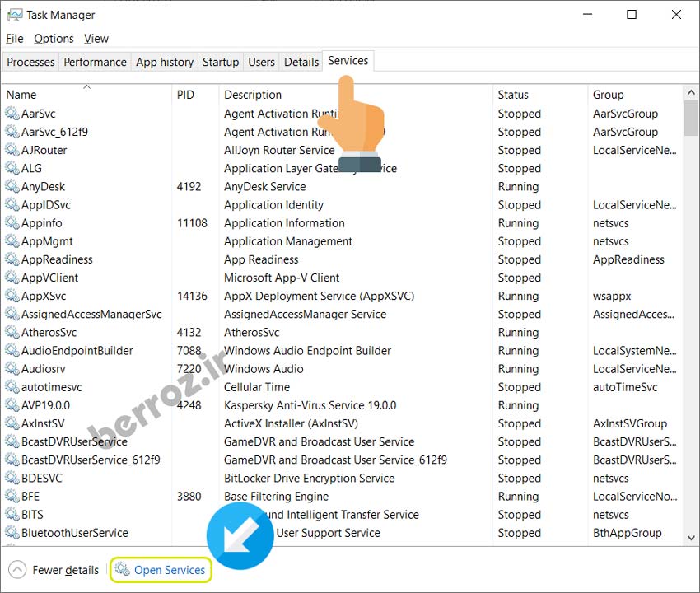700x593 pixels.
Task: Open the View menu
Action: click(x=96, y=39)
